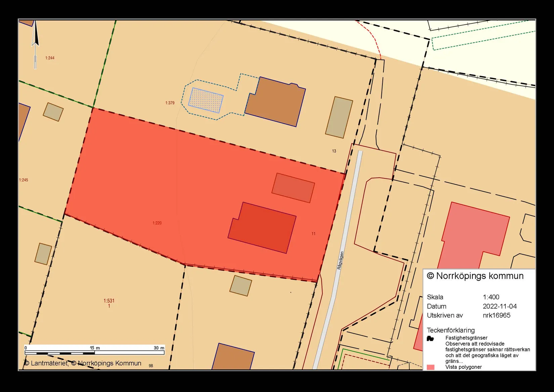Click the "Vista polygoner" legend text

coord(463,367)
